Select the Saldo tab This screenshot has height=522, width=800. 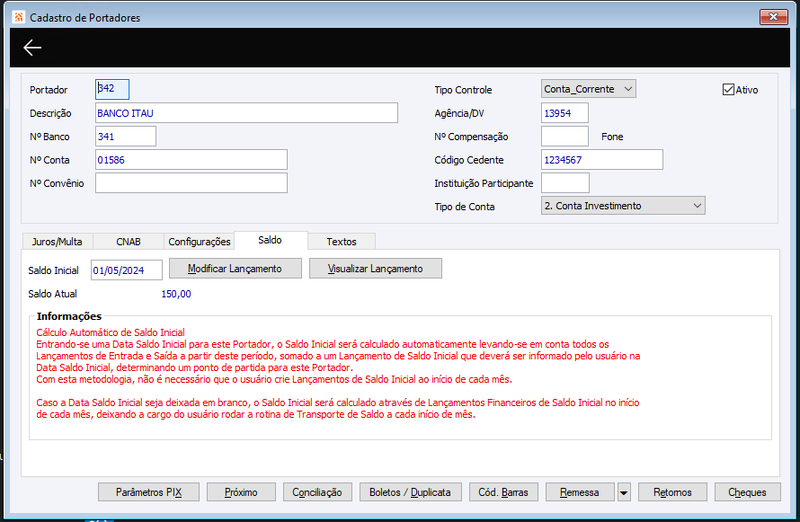click(270, 240)
